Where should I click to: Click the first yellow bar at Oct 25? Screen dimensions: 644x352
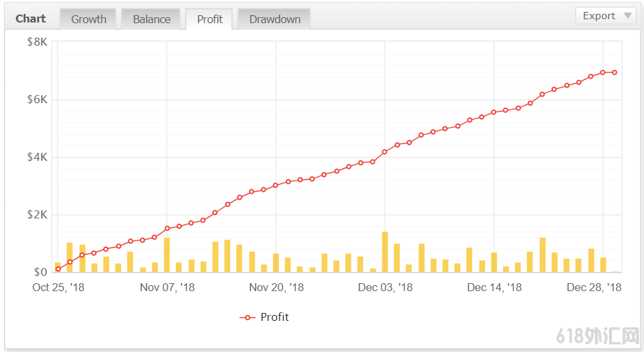pyautogui.click(x=58, y=267)
